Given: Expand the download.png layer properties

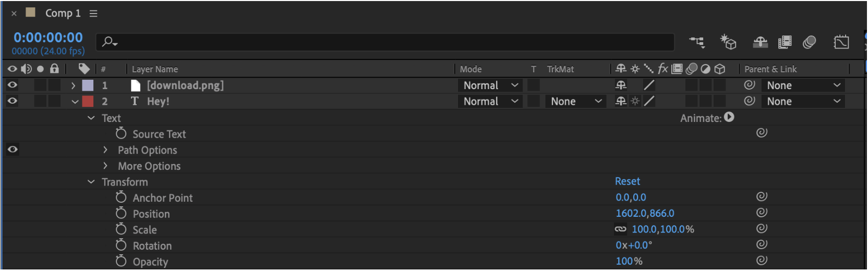Looking at the screenshot, I should tap(73, 85).
